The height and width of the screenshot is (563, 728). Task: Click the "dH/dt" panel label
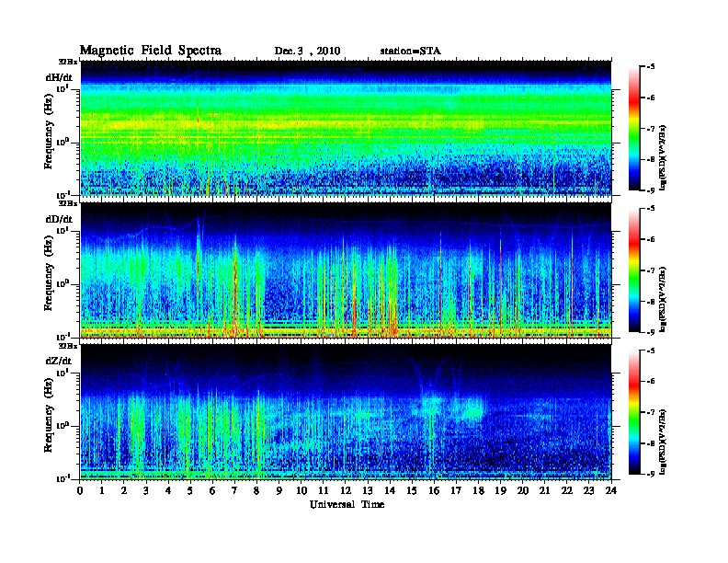coord(59,77)
